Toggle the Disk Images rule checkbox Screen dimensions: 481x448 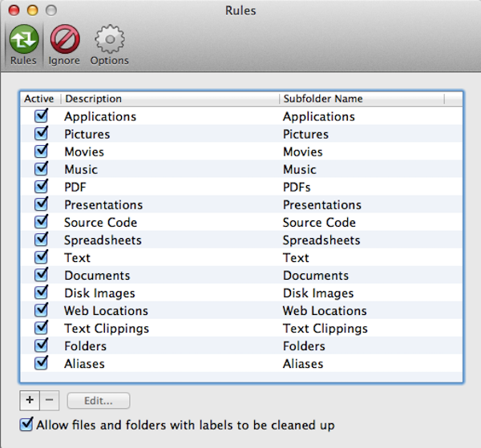tap(41, 293)
